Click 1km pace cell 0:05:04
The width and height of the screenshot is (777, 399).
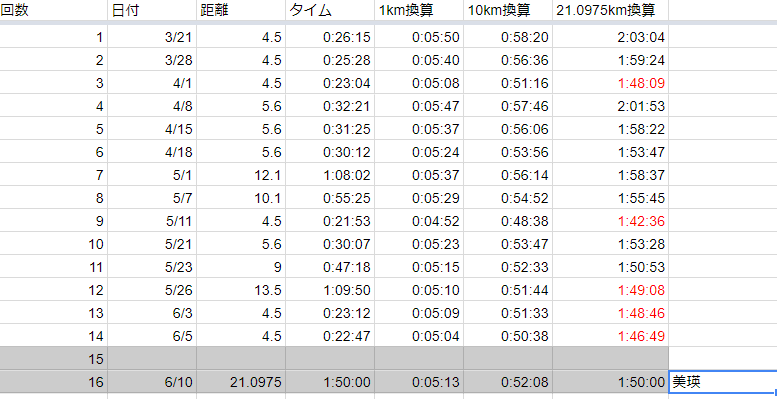pyautogui.click(x=419, y=336)
